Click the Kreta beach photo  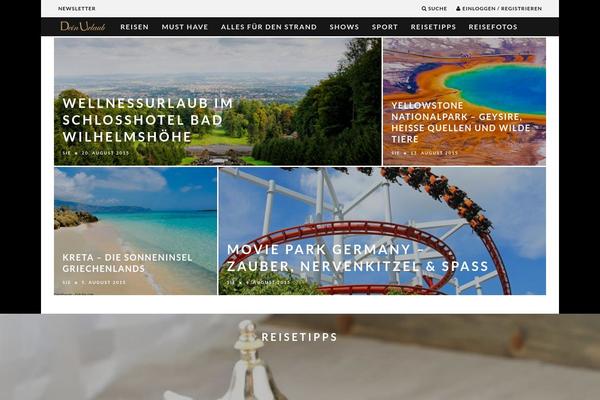(x=135, y=231)
